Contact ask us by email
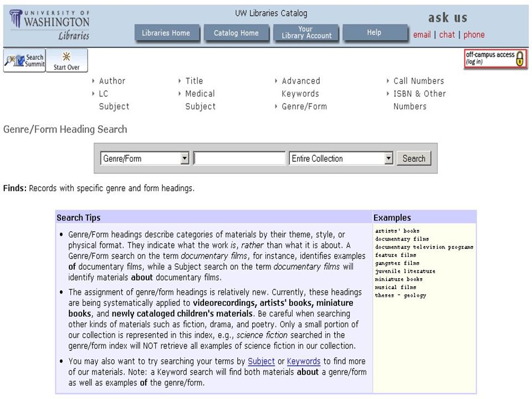This screenshot has height=399, width=532. pyautogui.click(x=422, y=34)
